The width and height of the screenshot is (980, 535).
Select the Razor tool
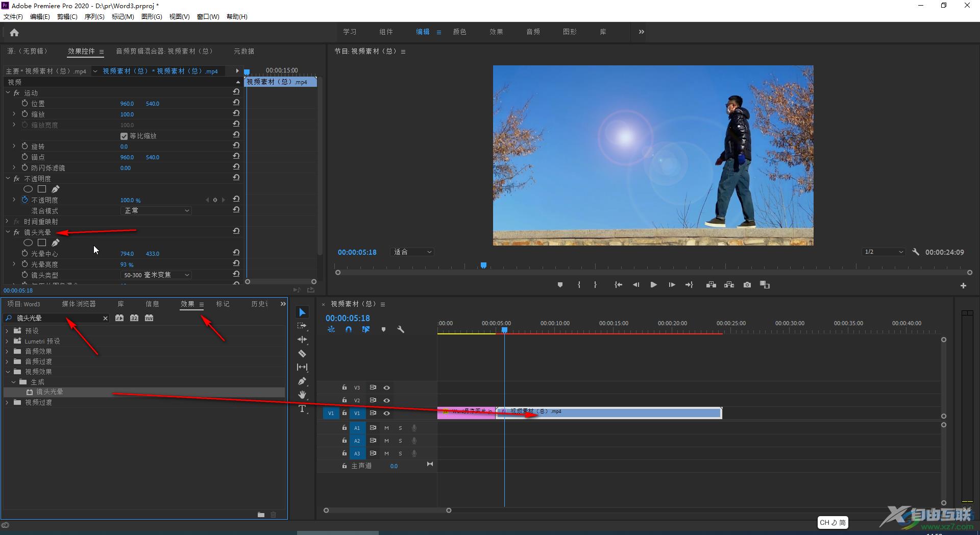pyautogui.click(x=302, y=353)
